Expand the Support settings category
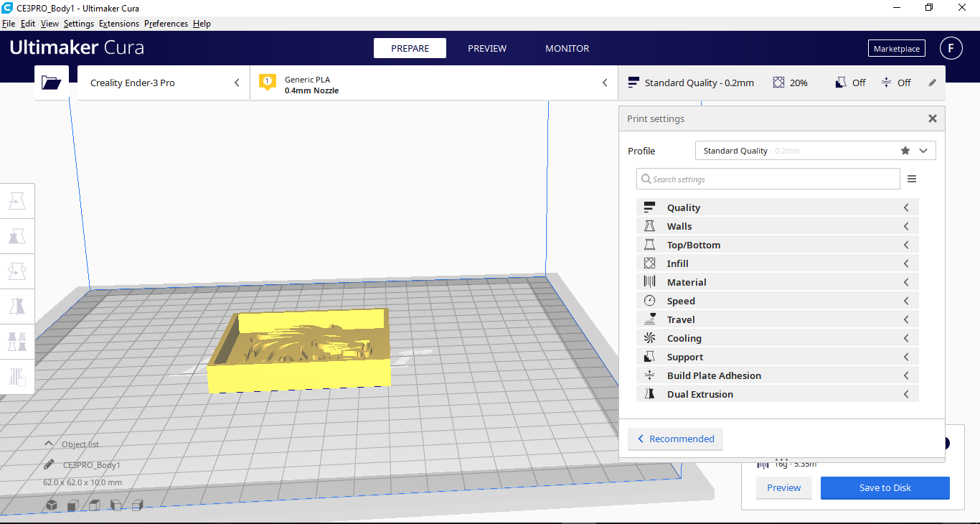The height and width of the screenshot is (524, 980). point(777,357)
